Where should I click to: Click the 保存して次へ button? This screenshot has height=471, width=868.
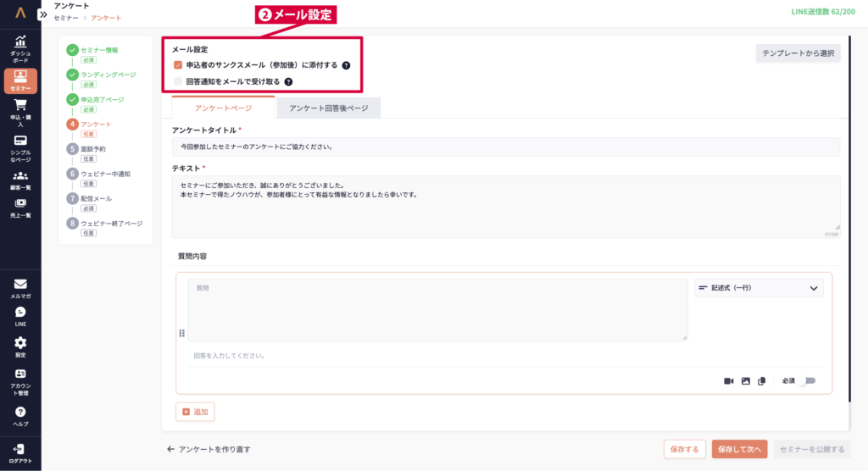739,449
